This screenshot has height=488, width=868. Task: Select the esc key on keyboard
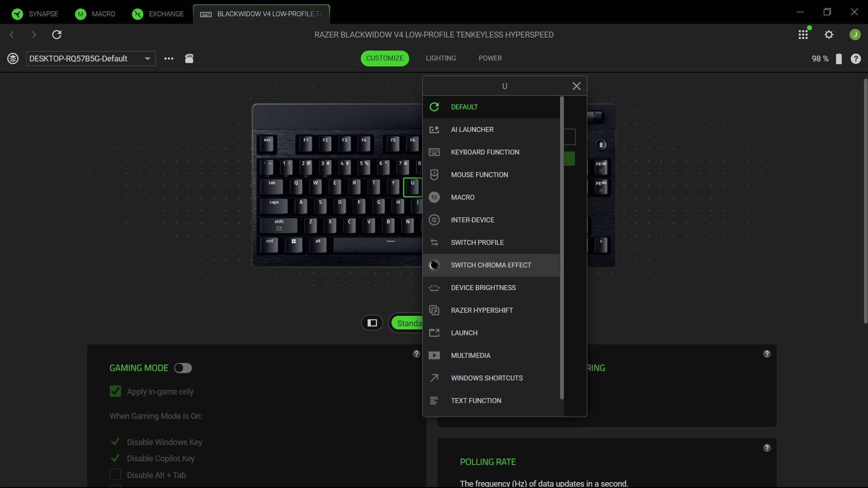(267, 144)
